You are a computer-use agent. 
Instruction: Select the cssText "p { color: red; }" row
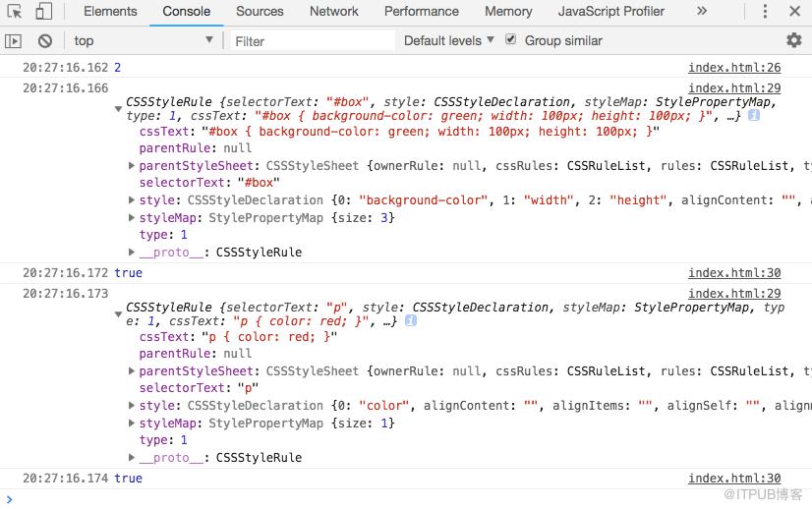tap(238, 337)
